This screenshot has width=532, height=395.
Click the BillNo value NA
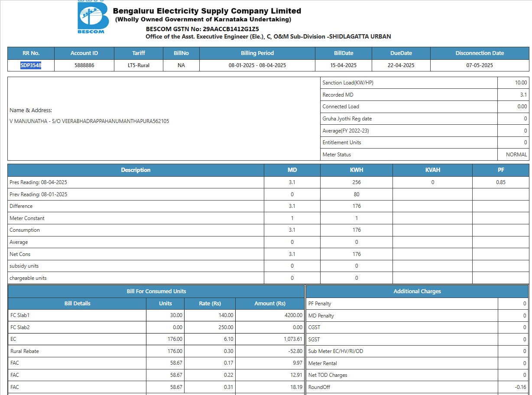181,65
